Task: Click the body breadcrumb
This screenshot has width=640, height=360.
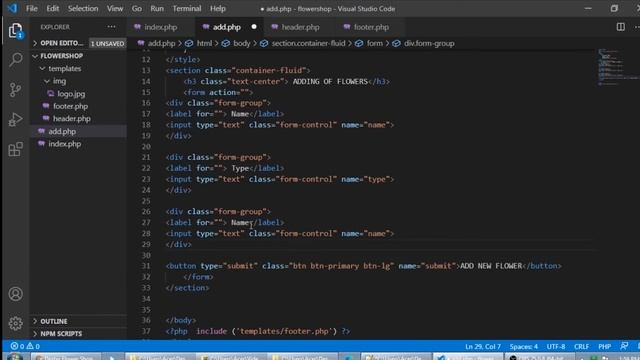Action: tap(242, 43)
